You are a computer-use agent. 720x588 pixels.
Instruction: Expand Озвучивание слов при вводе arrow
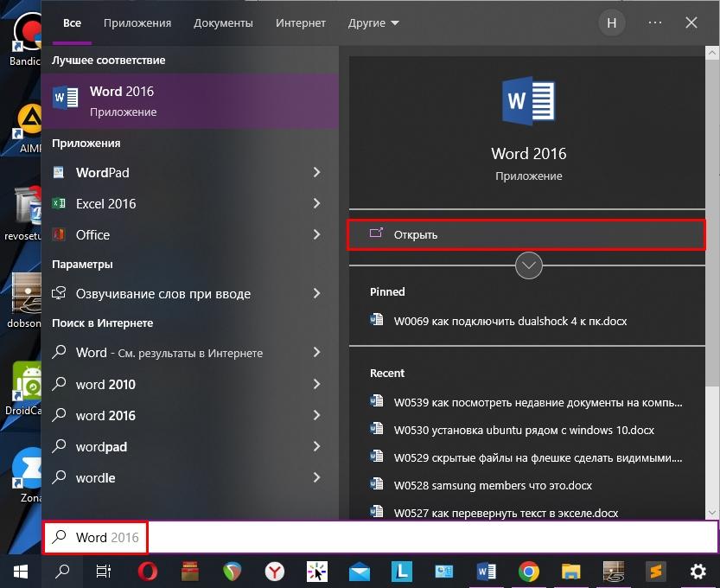317,293
